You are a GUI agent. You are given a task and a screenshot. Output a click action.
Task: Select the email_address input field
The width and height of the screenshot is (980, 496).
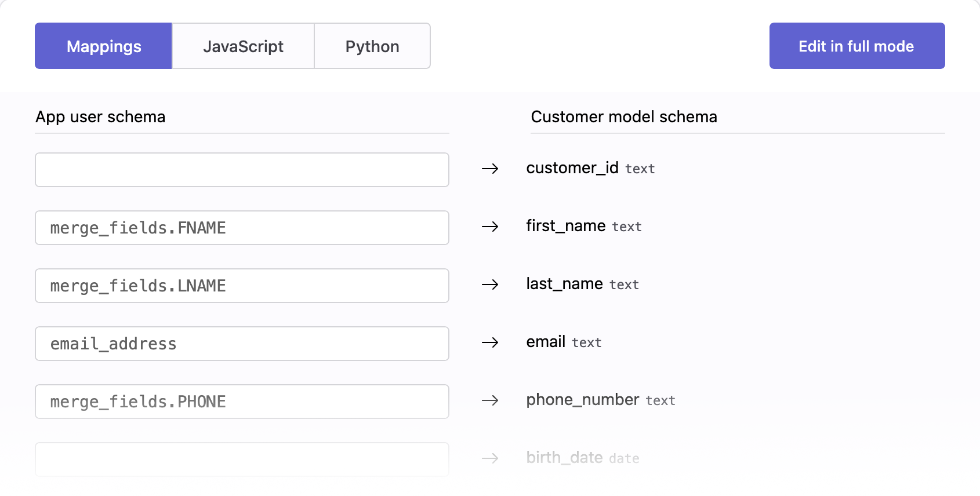242,344
